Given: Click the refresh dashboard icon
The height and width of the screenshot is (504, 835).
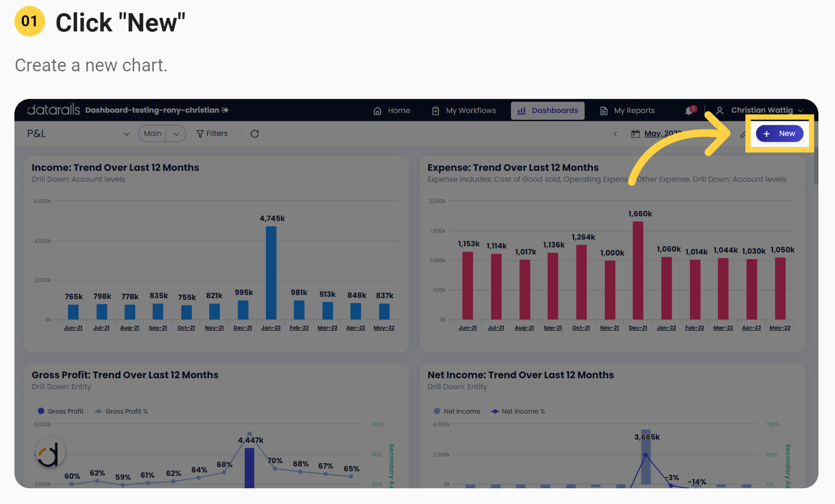Looking at the screenshot, I should click(254, 134).
